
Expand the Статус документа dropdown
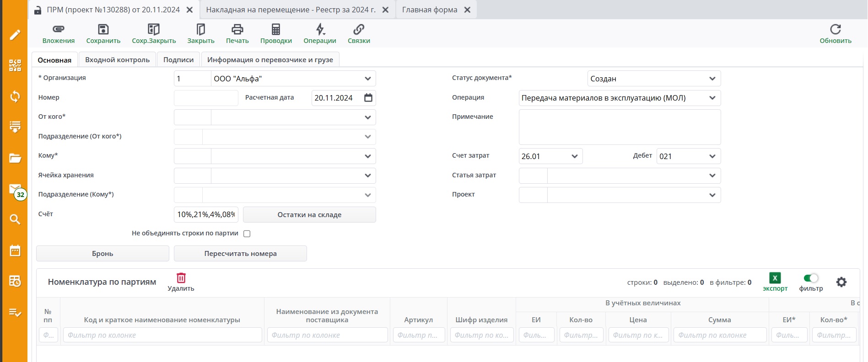tap(712, 79)
